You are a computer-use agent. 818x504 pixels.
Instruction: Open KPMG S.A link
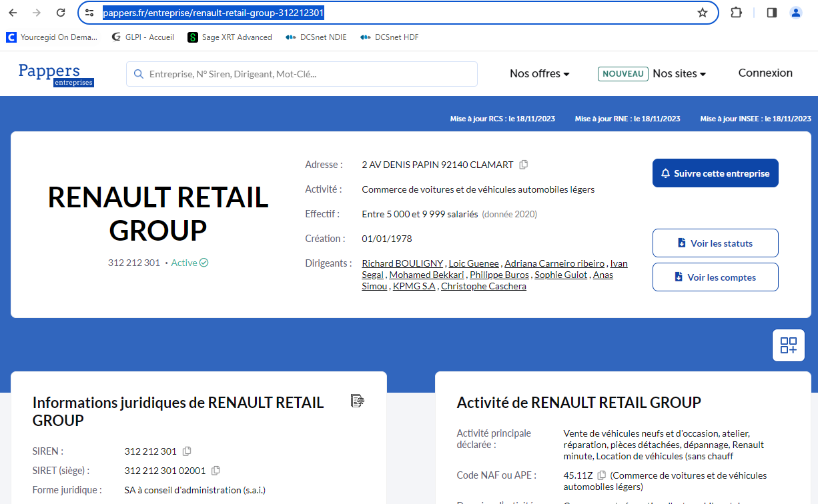(414, 286)
